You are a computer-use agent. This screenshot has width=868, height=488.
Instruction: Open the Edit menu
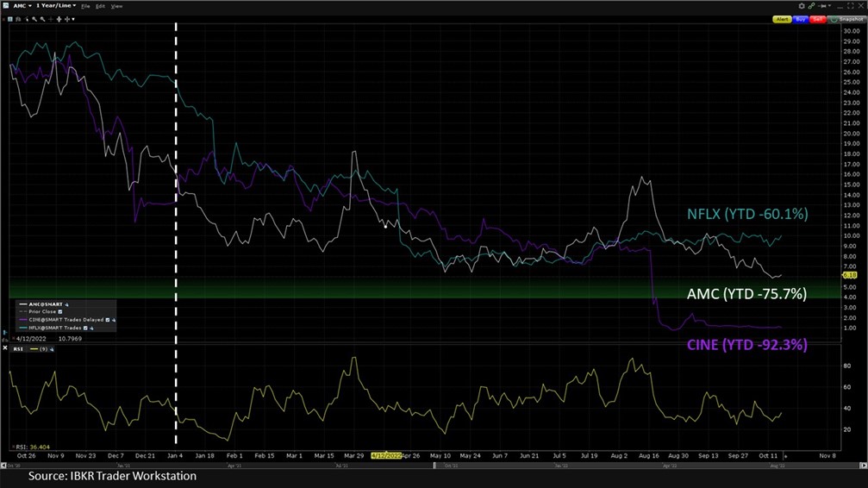tap(100, 6)
